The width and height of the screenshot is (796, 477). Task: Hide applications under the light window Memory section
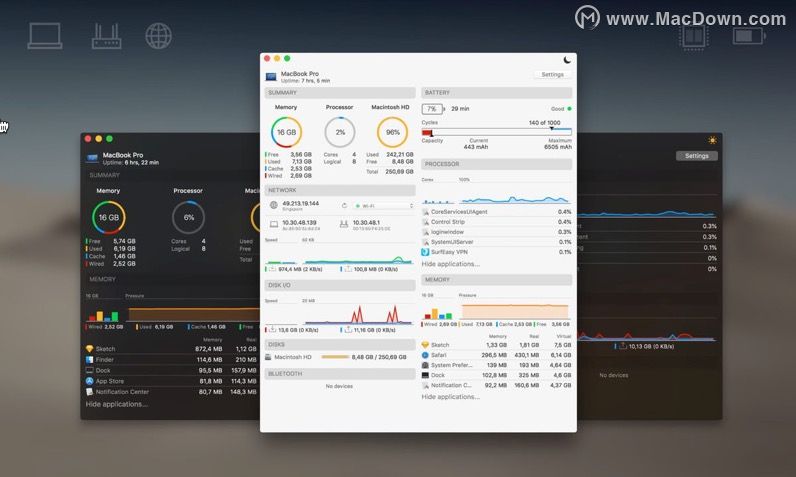click(450, 397)
